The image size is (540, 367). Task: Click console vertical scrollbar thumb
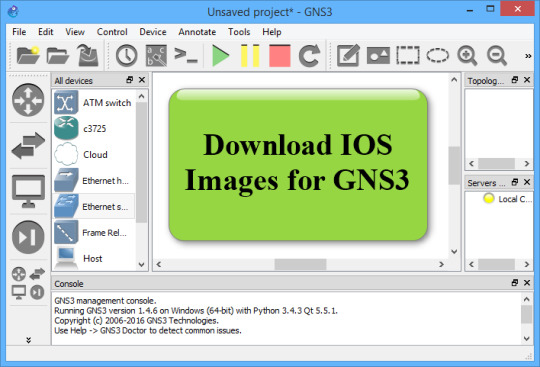pyautogui.click(x=526, y=315)
